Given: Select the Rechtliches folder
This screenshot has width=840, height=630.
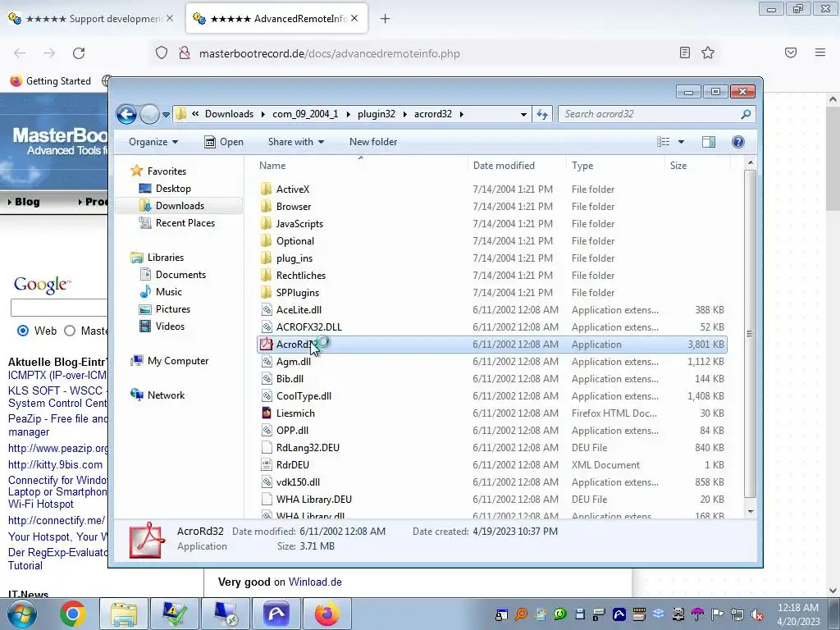Looking at the screenshot, I should [x=300, y=275].
